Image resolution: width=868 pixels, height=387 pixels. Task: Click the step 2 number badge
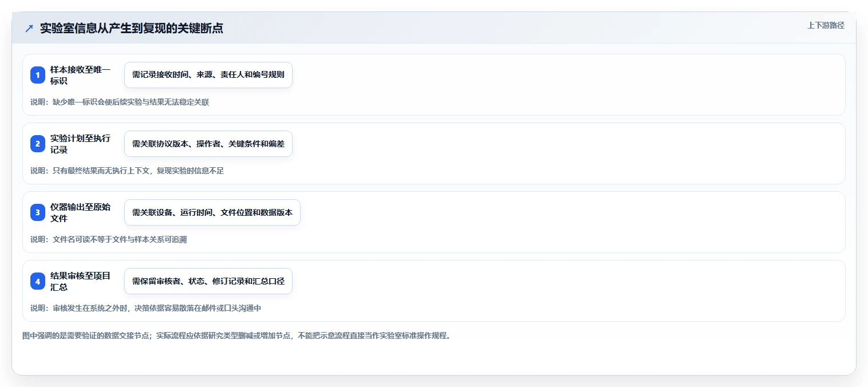[38, 144]
